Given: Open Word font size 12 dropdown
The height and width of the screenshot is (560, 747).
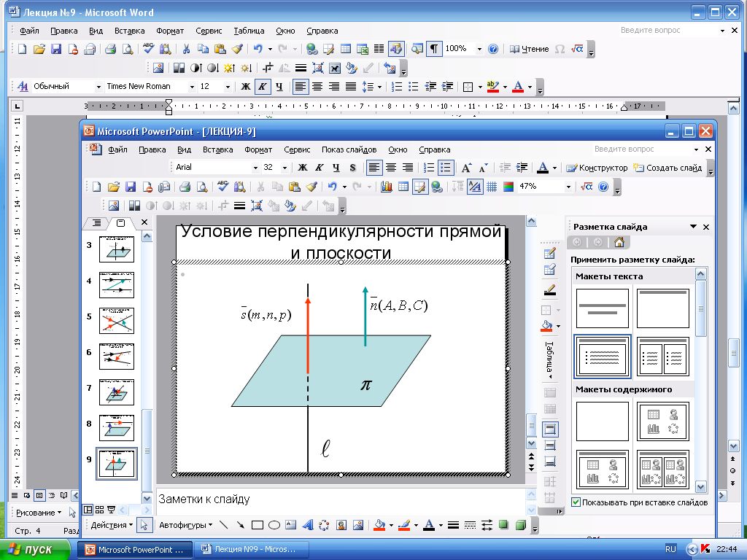Looking at the screenshot, I should coord(228,87).
